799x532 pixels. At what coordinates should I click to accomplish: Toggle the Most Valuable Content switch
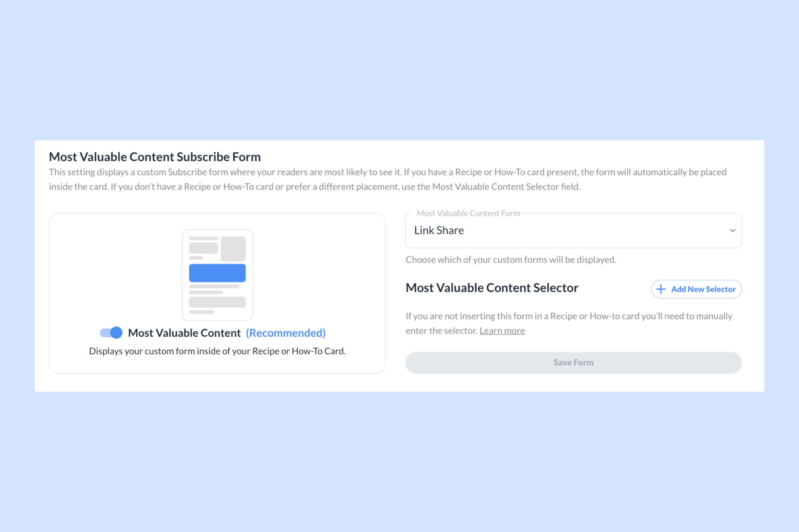(111, 332)
